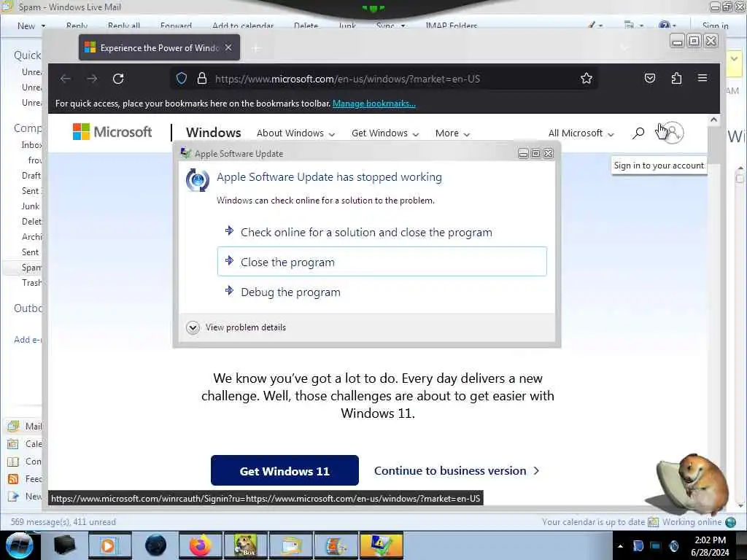Click IMAP Folders in Live Mail toolbar
This screenshot has width=747, height=560.
point(451,26)
